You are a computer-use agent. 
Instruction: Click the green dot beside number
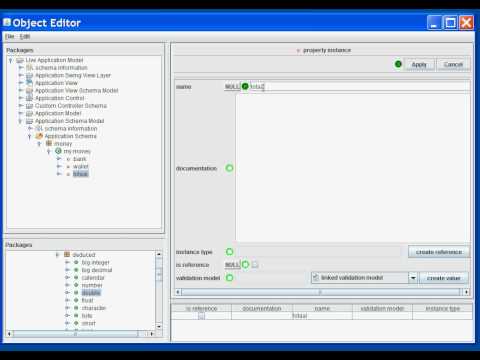(x=76, y=285)
